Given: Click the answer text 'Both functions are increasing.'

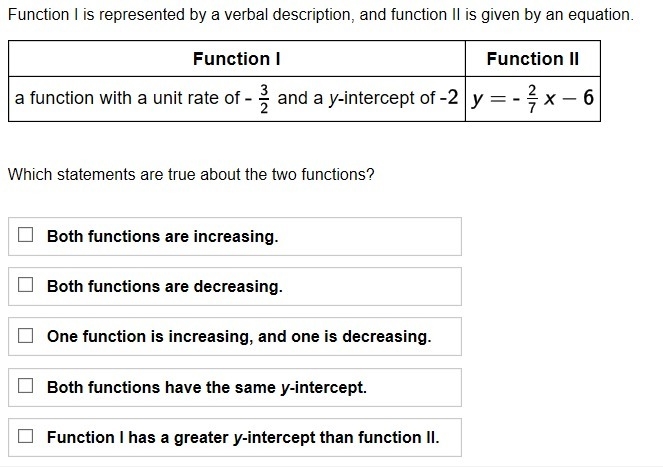Looking at the screenshot, I should coord(163,236).
